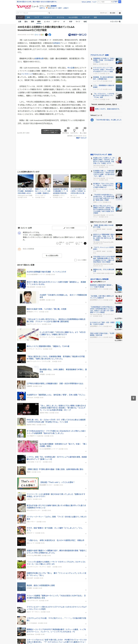Click the ウェブ検索 input field
This screenshot has height=644, width=138.
click(104, 2)
